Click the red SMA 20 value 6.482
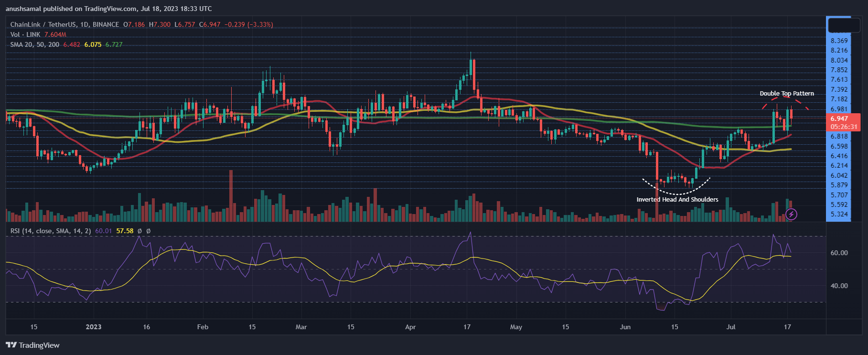 point(72,44)
